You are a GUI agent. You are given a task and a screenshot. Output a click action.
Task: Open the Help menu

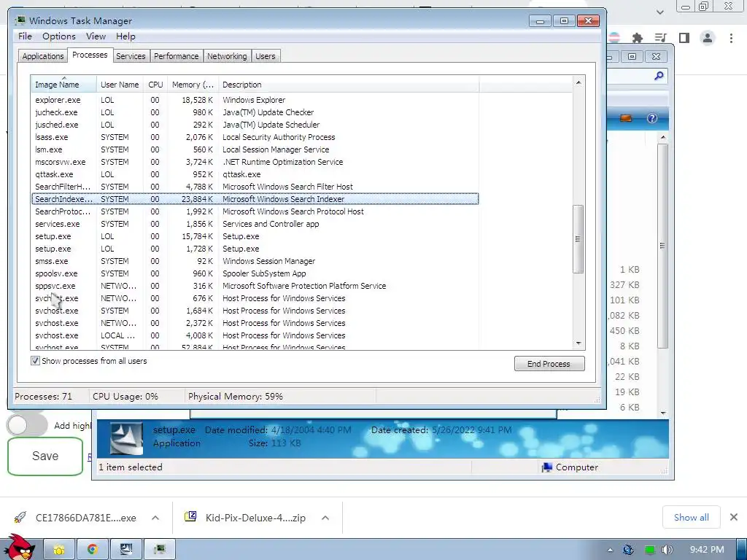coord(125,36)
